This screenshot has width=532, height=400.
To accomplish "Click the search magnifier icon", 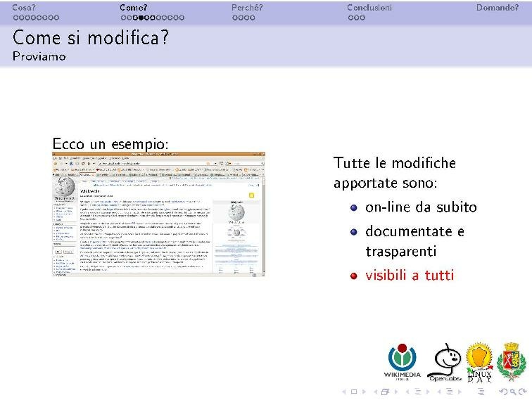I will tap(513, 392).
